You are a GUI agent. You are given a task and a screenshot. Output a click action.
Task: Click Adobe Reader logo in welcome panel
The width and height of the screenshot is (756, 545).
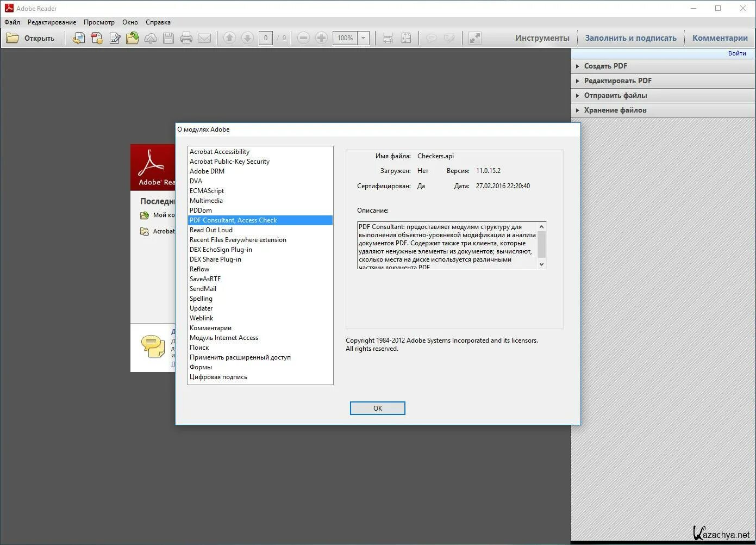(153, 167)
